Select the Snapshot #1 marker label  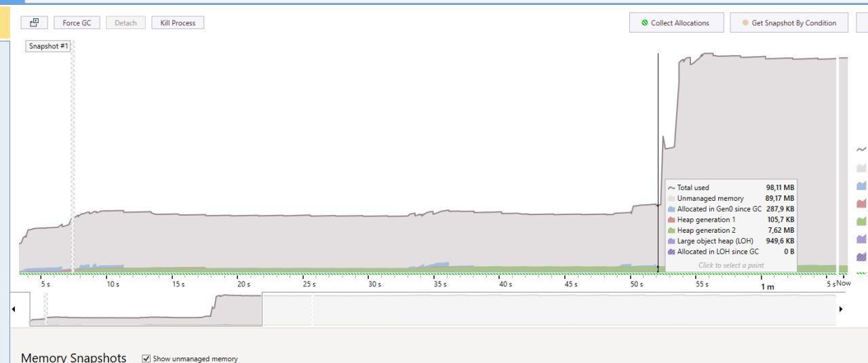(48, 46)
